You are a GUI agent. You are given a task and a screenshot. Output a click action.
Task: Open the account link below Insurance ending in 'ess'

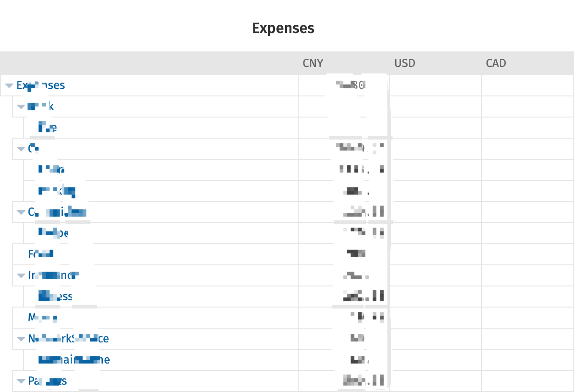56,296
